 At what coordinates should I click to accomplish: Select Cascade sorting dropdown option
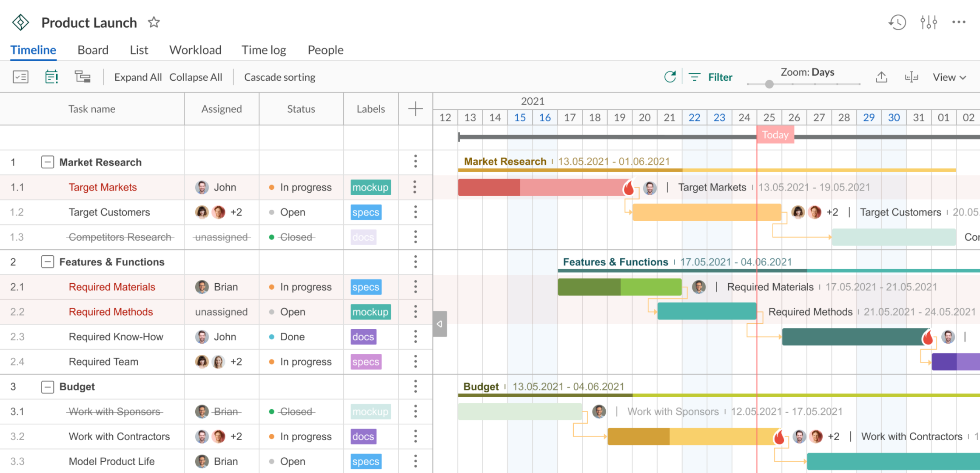[279, 77]
